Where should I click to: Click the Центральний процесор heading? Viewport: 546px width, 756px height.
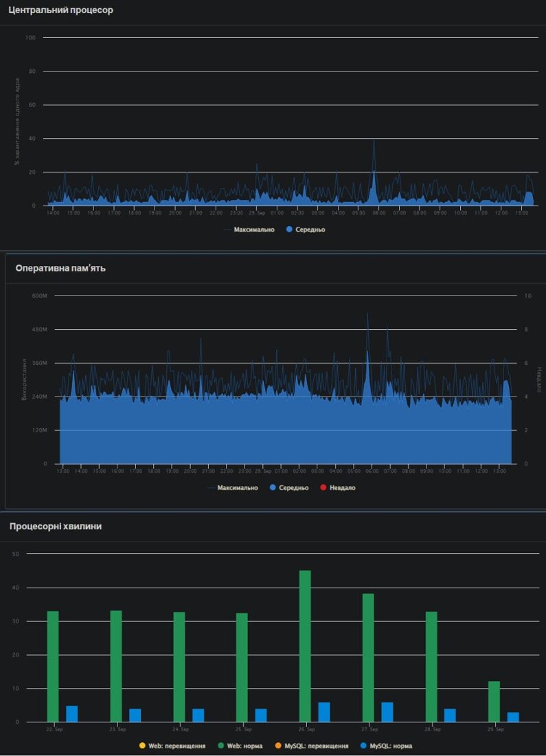60,10
